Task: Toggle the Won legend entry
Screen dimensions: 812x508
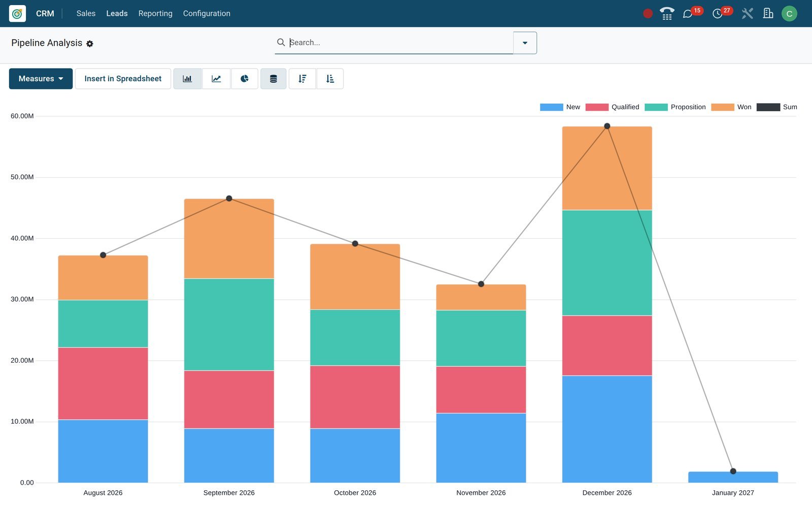Action: (x=731, y=107)
